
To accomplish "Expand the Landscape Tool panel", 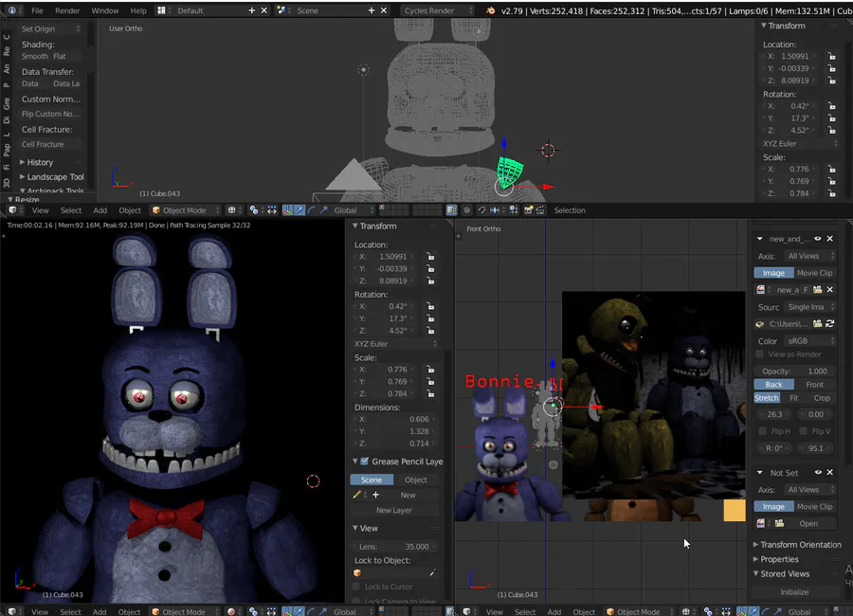I will tap(52, 177).
